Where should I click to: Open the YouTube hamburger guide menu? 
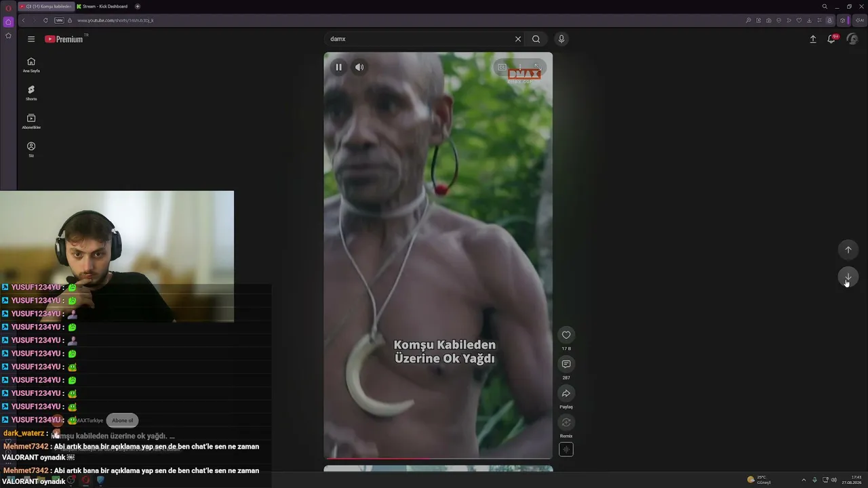pos(31,39)
